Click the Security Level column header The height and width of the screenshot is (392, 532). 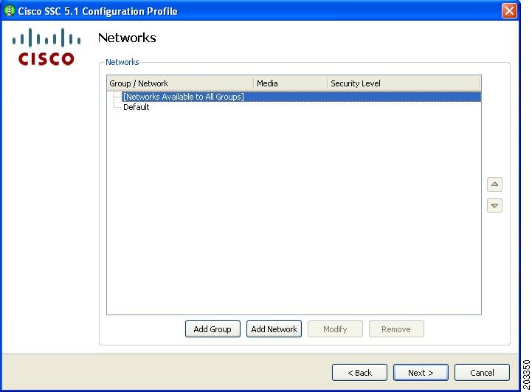pyautogui.click(x=404, y=83)
